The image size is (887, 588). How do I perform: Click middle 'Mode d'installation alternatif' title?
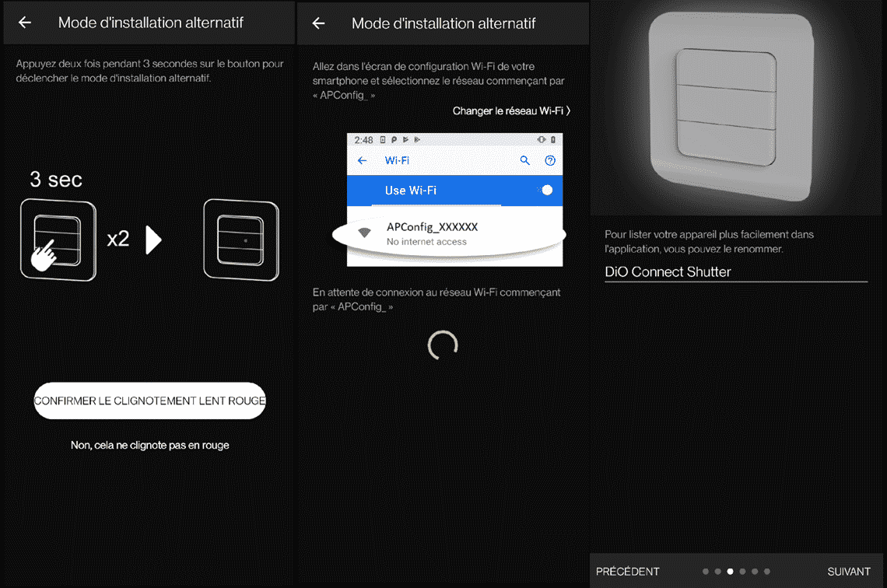[443, 23]
